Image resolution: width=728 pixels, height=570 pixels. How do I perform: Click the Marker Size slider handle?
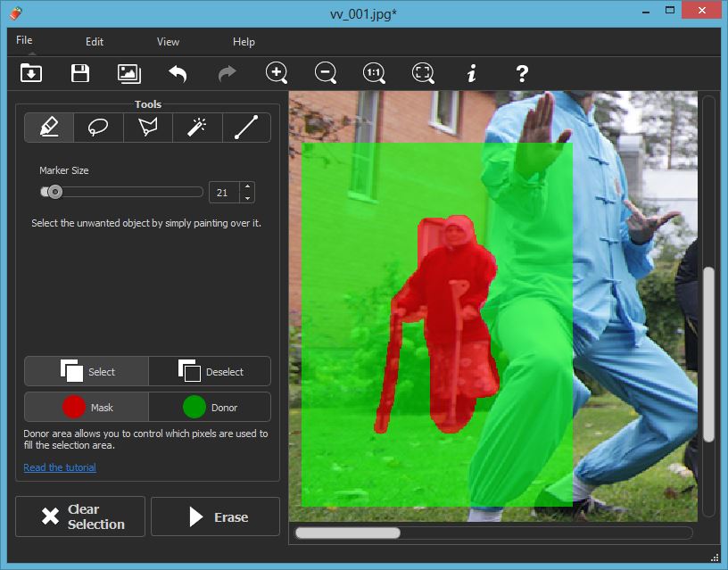click(x=54, y=192)
